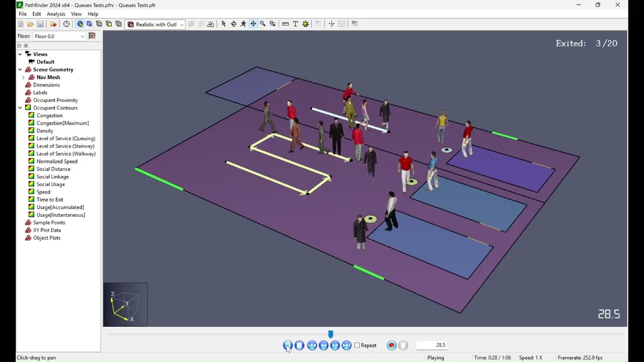Click the first blue cube view icon

[89, 24]
